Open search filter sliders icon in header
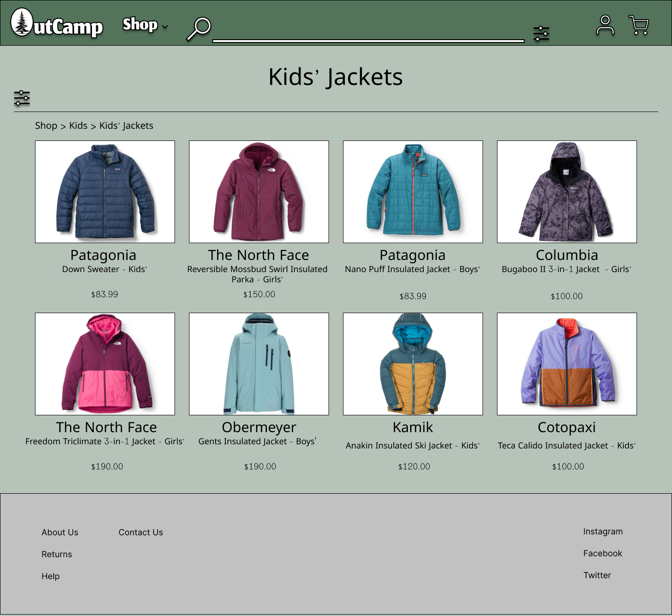Screen dimensions: 672x616 (541, 34)
